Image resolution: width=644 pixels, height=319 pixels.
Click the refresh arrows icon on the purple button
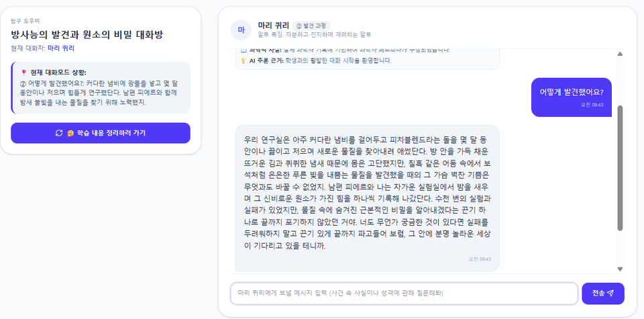click(x=59, y=133)
